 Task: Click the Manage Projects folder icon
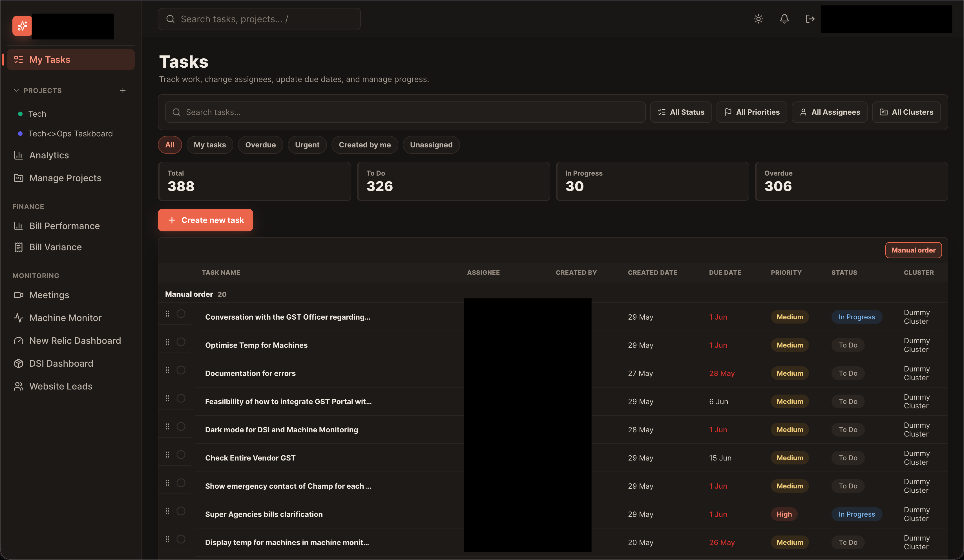18,178
